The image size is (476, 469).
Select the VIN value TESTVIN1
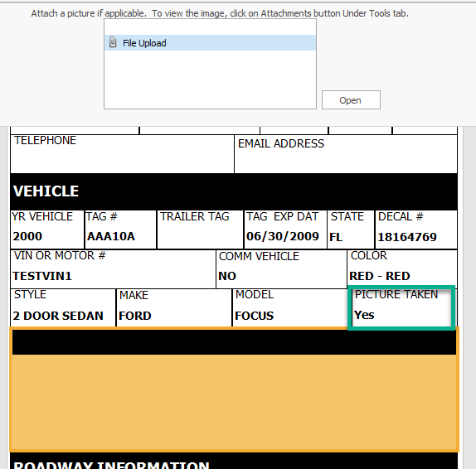tap(42, 276)
